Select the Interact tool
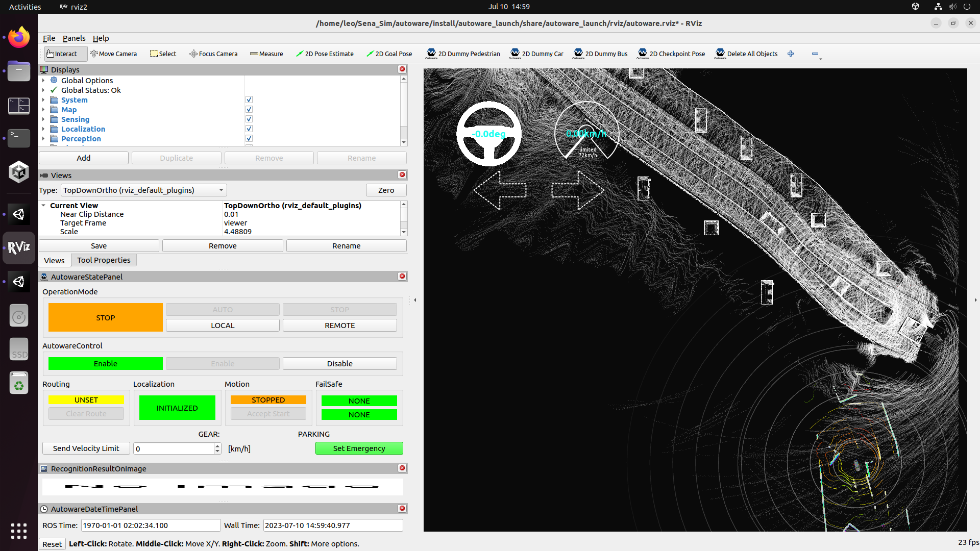980x551 pixels. click(x=65, y=54)
